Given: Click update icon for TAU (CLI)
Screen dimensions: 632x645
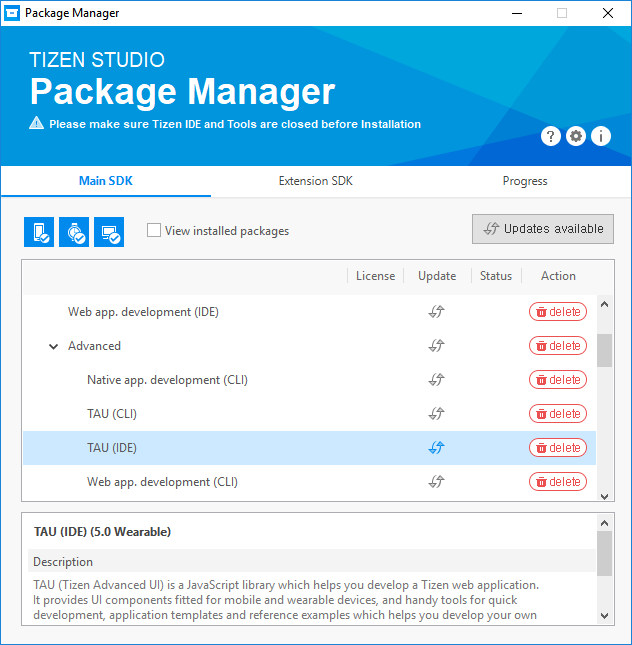Looking at the screenshot, I should point(436,414).
